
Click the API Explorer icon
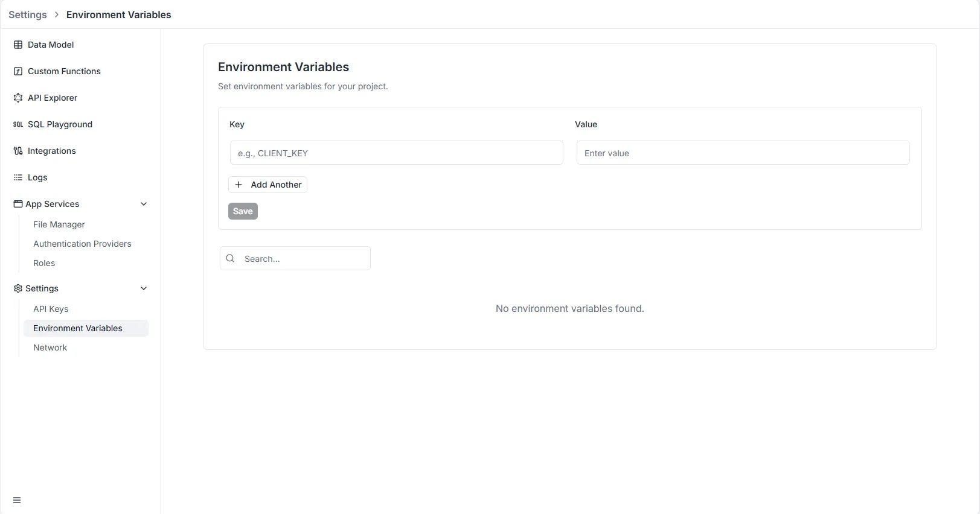coord(18,98)
